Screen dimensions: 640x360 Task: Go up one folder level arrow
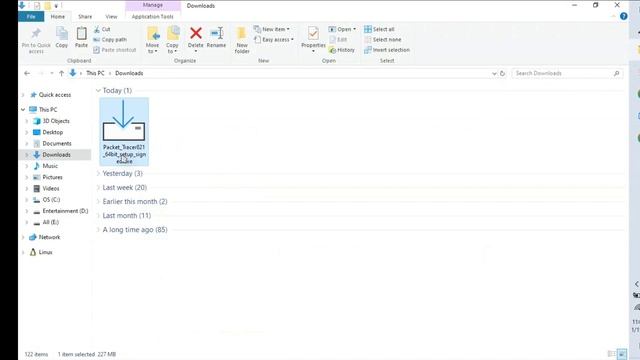point(61,73)
